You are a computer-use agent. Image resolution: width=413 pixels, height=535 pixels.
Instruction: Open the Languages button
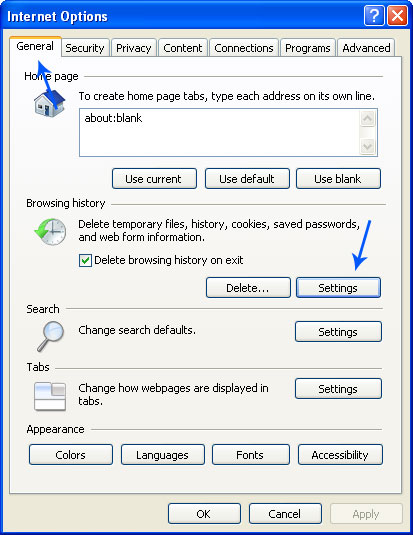[x=163, y=454]
